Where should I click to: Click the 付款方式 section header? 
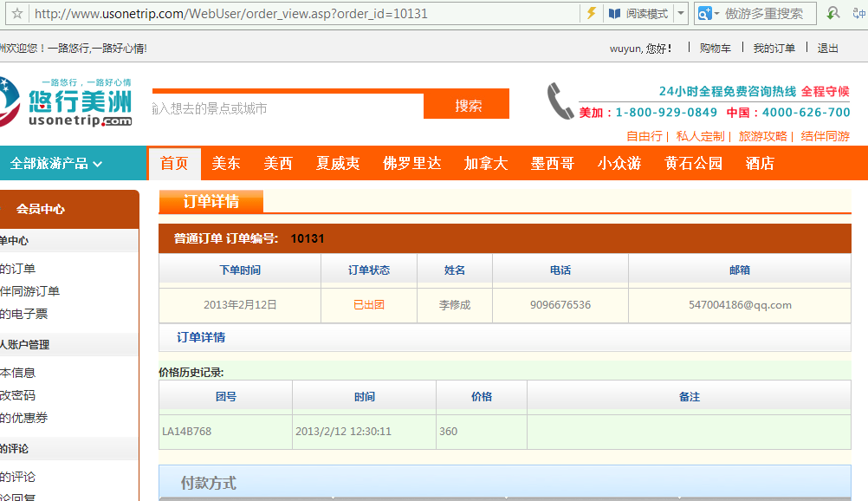pyautogui.click(x=504, y=482)
